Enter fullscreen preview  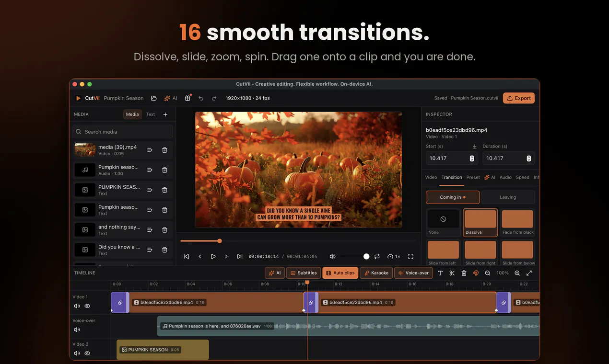coord(410,257)
